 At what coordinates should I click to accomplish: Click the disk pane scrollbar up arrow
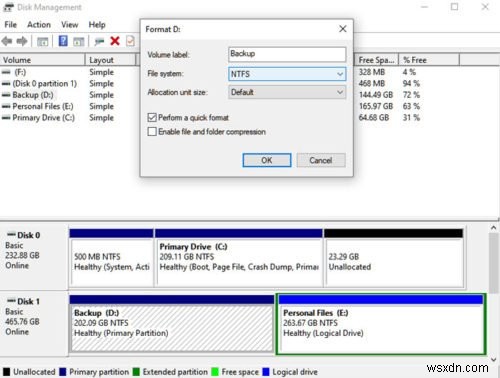tap(494, 228)
